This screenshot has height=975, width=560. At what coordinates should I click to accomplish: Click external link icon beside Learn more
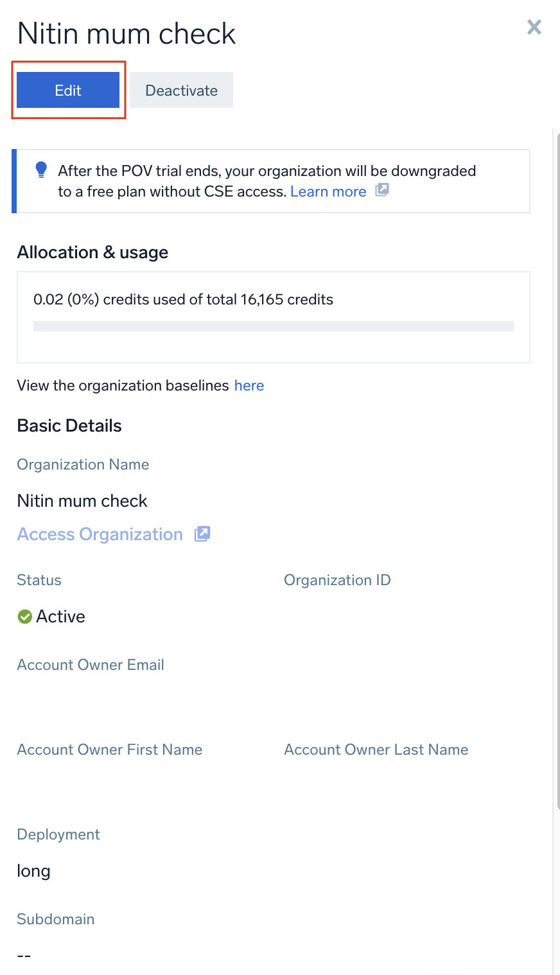coord(382,190)
